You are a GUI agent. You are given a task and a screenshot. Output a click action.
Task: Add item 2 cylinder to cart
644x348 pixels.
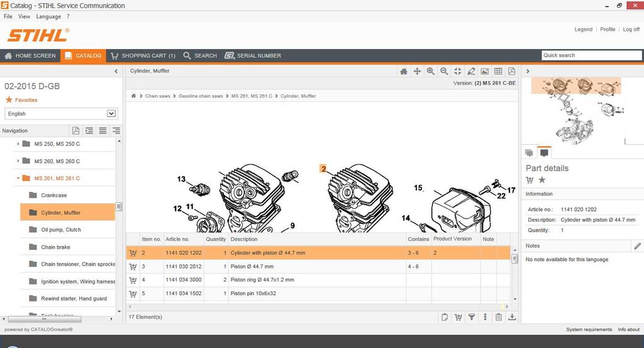(133, 253)
